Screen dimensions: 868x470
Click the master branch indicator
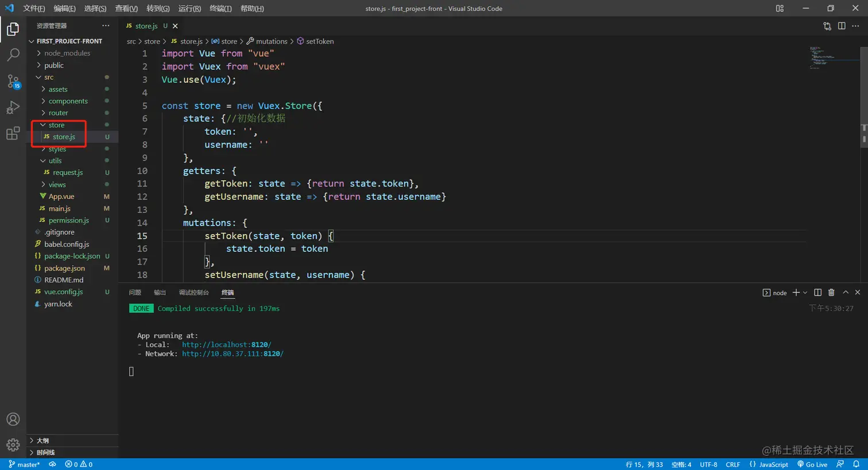(x=24, y=464)
